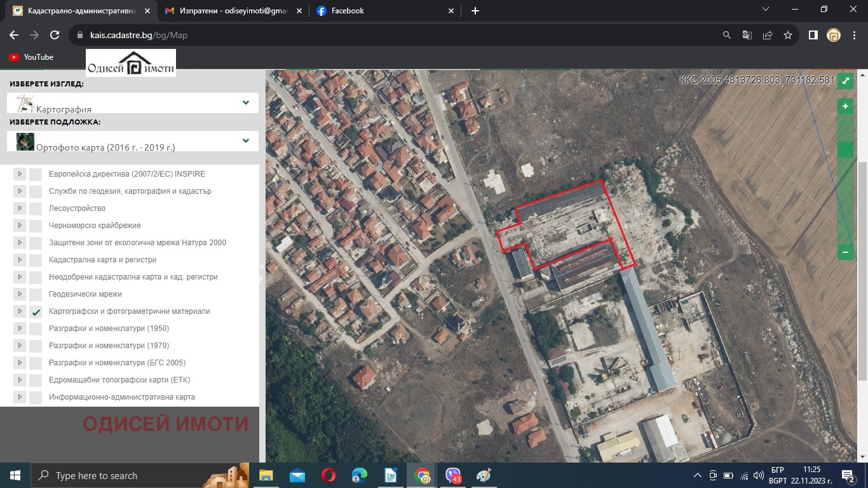Open the Viber icon in the taskbar

click(453, 475)
